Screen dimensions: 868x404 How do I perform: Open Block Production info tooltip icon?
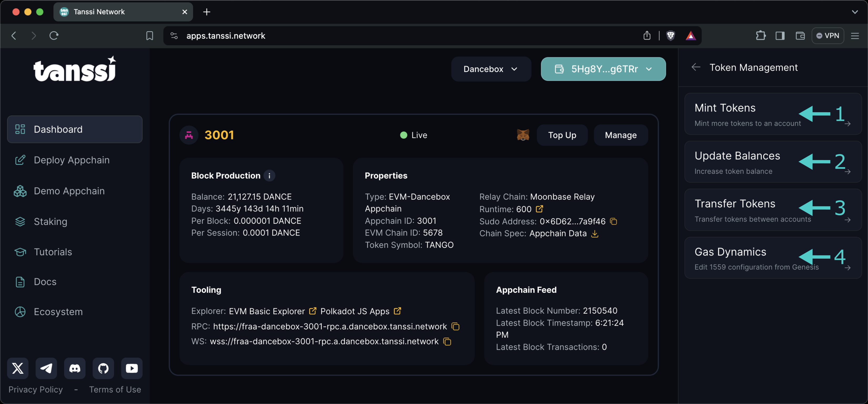(269, 175)
